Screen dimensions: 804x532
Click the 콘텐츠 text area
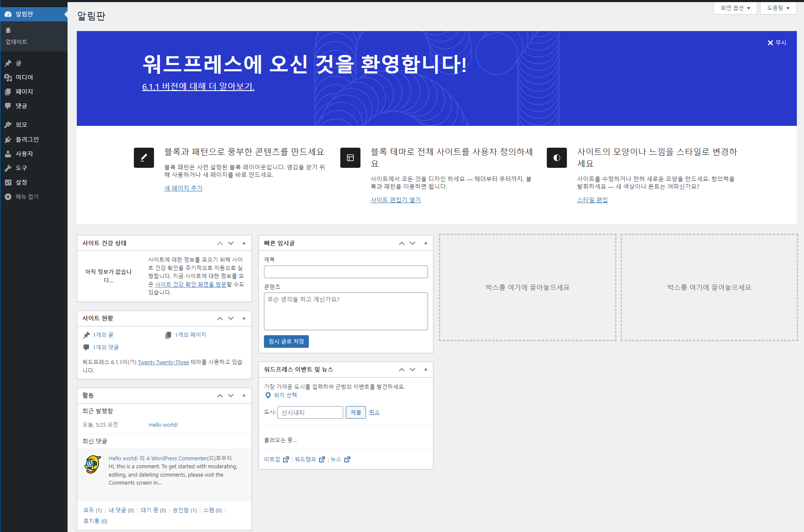pos(346,311)
